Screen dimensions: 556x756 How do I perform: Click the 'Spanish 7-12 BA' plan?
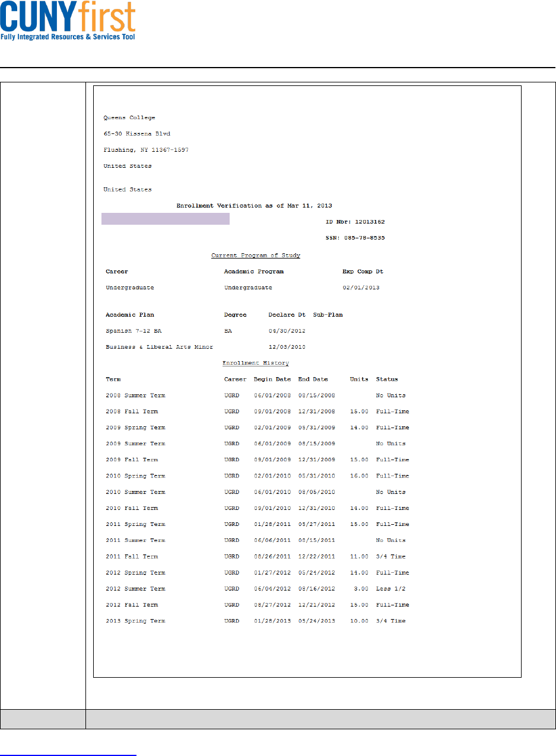coord(134,331)
